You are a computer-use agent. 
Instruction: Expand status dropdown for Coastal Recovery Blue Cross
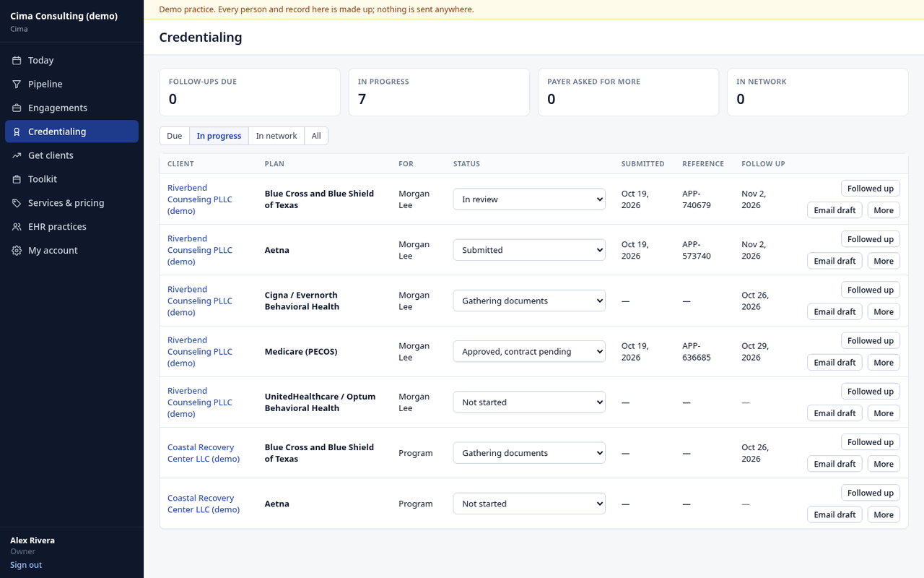529,453
